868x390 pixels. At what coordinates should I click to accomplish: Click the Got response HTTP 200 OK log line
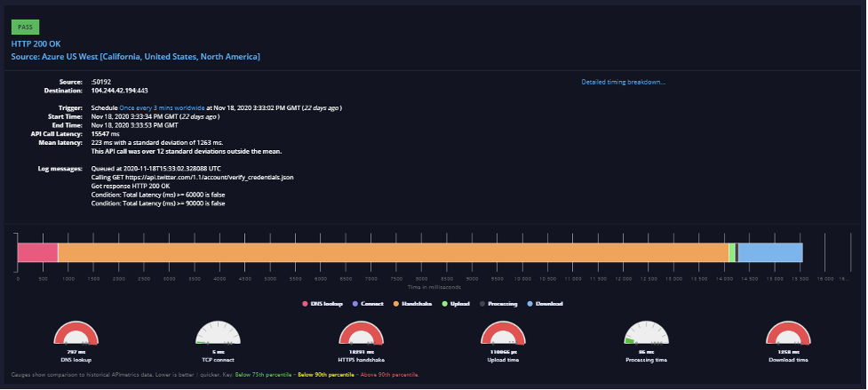coord(131,186)
